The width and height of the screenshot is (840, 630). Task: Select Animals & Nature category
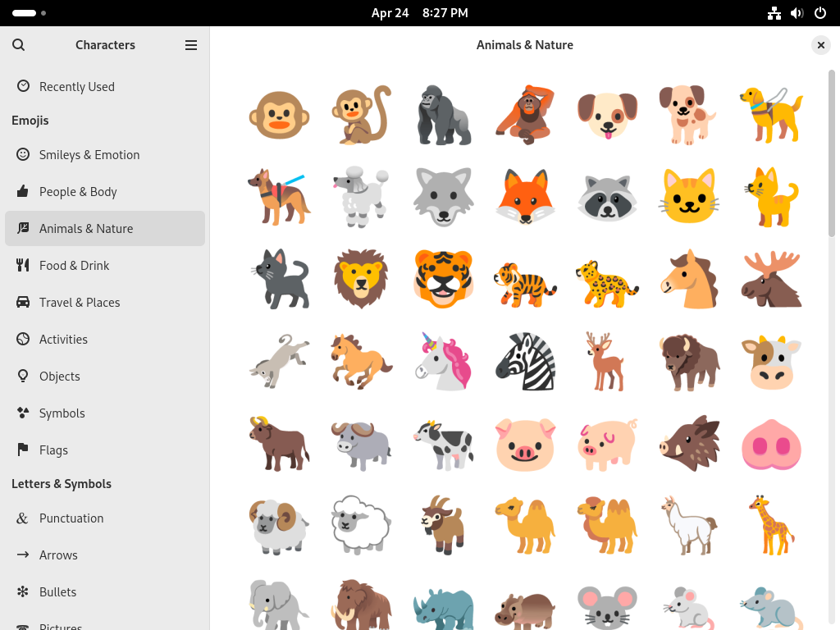[x=105, y=229]
